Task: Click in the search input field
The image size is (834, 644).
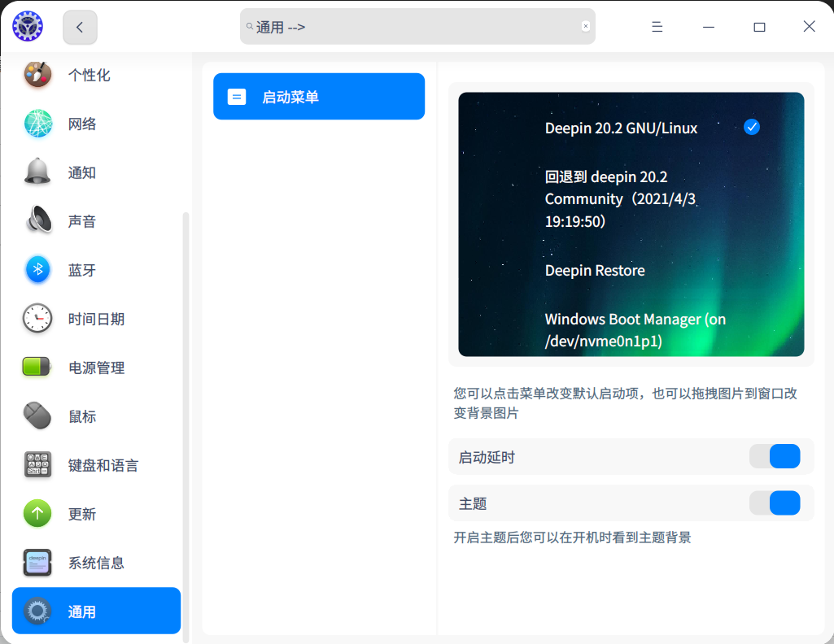Action: [417, 26]
